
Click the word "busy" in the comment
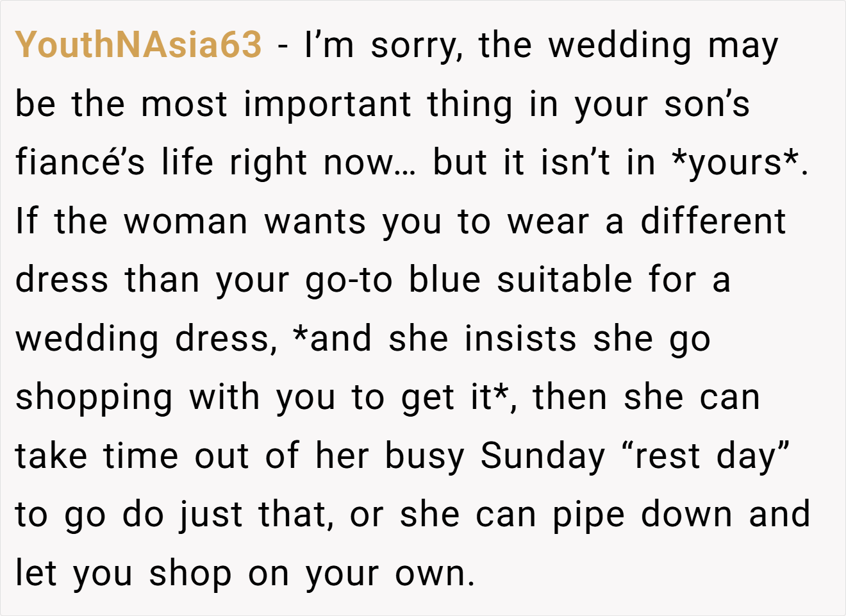point(424,458)
